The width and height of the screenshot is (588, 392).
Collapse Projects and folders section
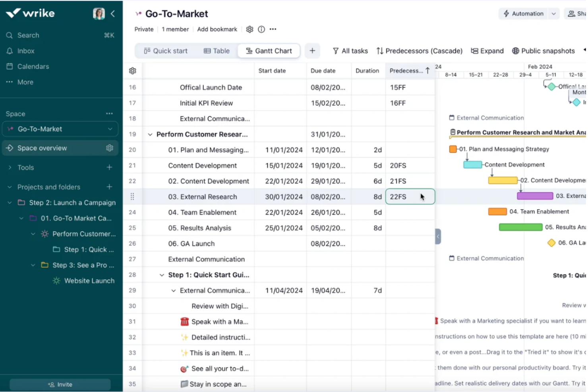pyautogui.click(x=10, y=187)
